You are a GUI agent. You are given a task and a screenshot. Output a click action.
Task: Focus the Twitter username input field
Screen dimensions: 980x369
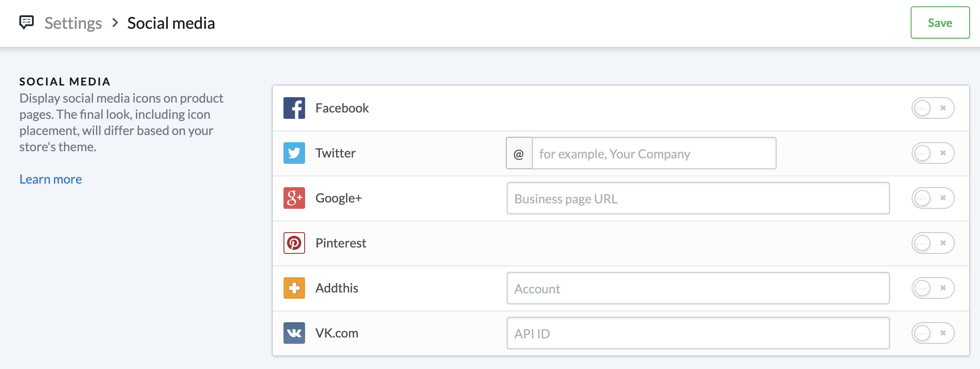[x=654, y=153]
